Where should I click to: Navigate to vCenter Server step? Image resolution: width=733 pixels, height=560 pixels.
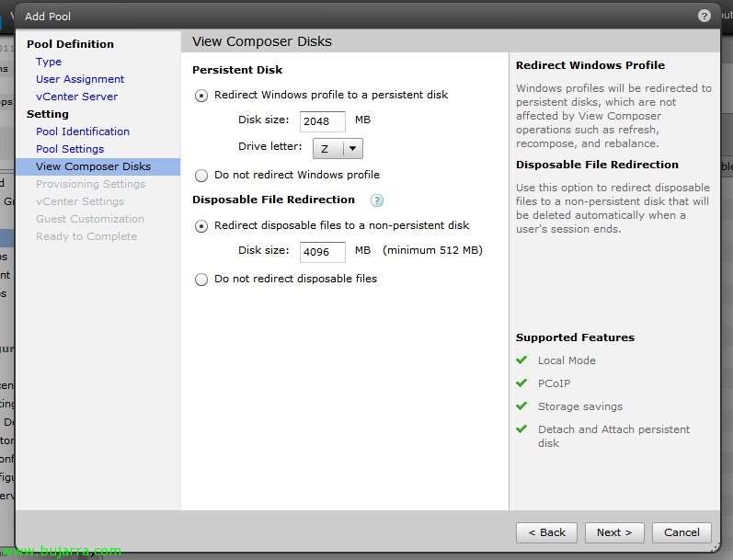[76, 97]
